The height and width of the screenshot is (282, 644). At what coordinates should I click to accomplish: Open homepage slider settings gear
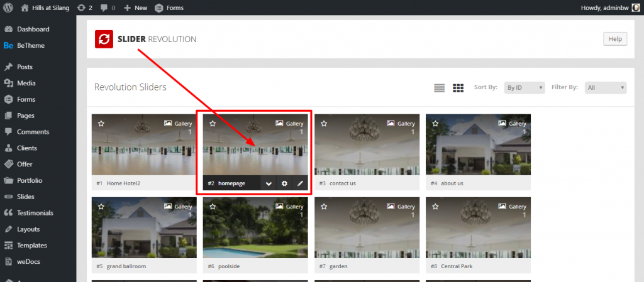click(x=284, y=183)
